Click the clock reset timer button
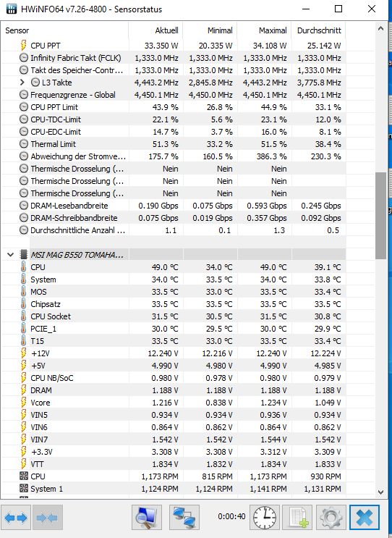The width and height of the screenshot is (392, 538). [265, 518]
